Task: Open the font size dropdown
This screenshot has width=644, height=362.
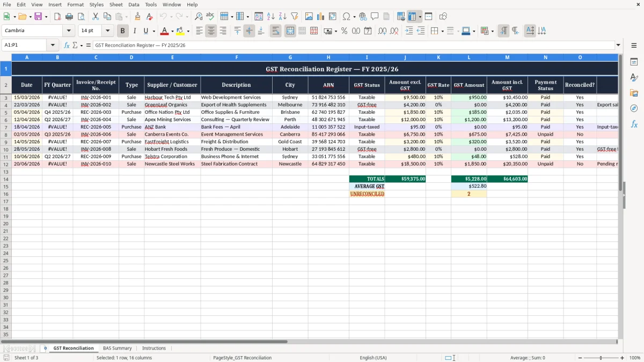Action: click(x=107, y=31)
